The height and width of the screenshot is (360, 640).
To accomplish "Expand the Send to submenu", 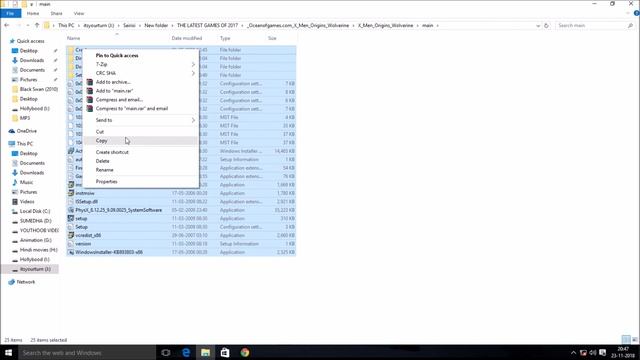I will pos(141,120).
